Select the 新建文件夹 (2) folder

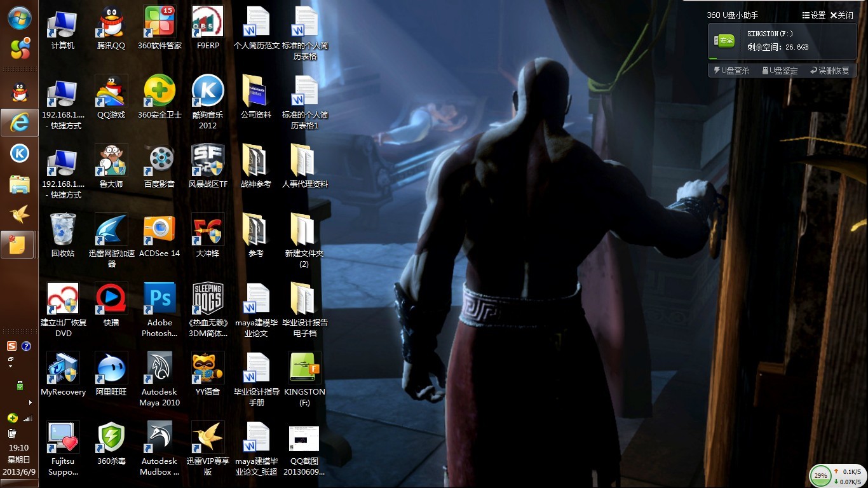tap(304, 241)
